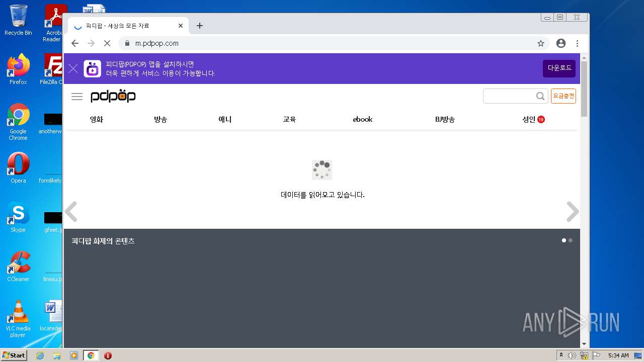The height and width of the screenshot is (362, 644).
Task: Click scrollbar down arrow
Action: tap(584, 344)
